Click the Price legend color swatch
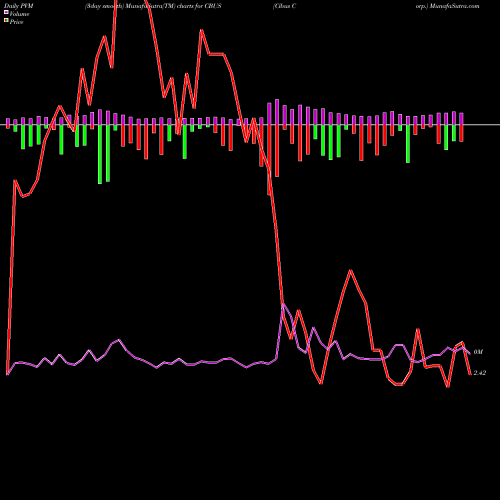The height and width of the screenshot is (500, 500). [x=6, y=21]
